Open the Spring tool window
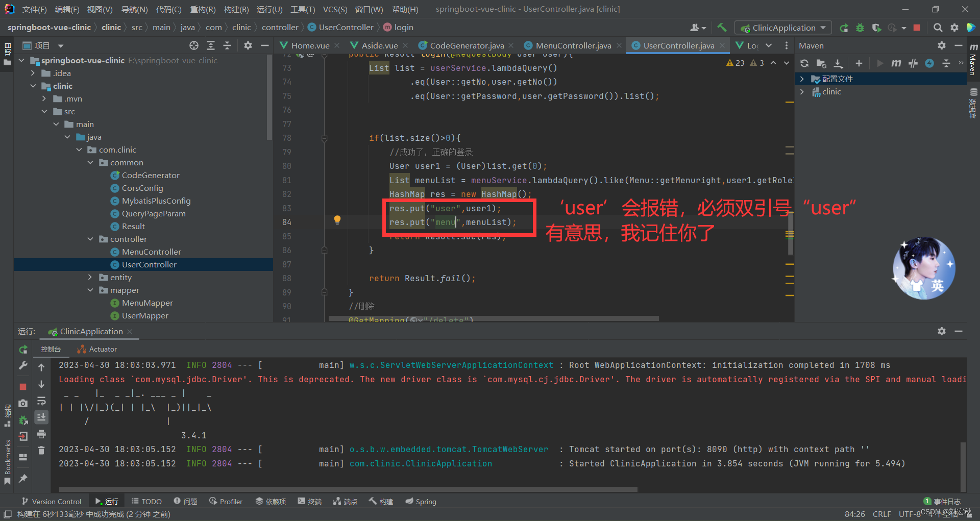The image size is (980, 521). pyautogui.click(x=420, y=501)
